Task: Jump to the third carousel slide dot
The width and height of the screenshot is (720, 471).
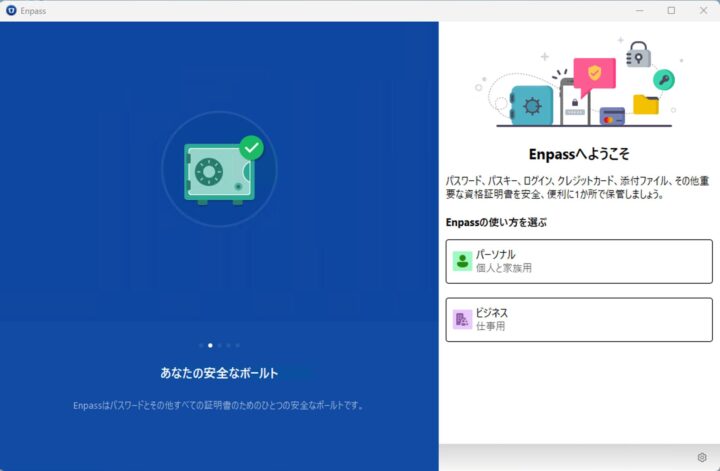Action: (x=219, y=345)
